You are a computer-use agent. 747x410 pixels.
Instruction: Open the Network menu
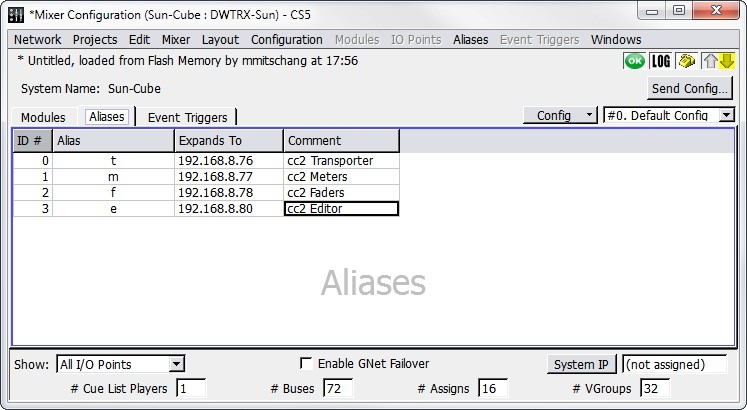tap(37, 40)
